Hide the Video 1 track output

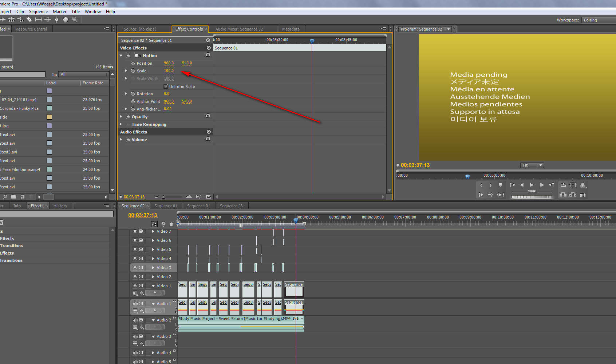tap(135, 286)
